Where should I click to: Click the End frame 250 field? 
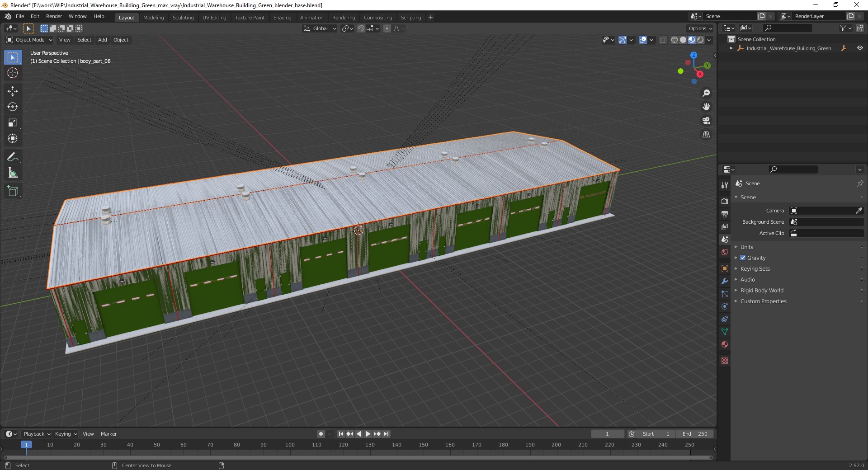click(x=695, y=434)
